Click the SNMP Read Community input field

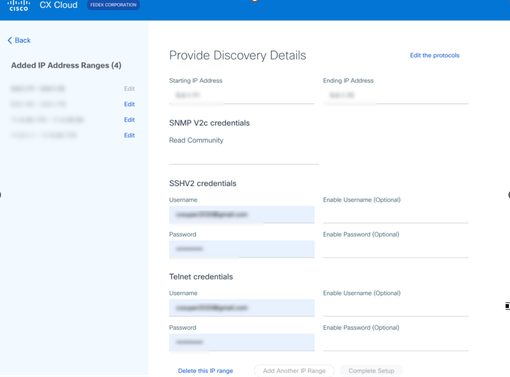tap(244, 156)
